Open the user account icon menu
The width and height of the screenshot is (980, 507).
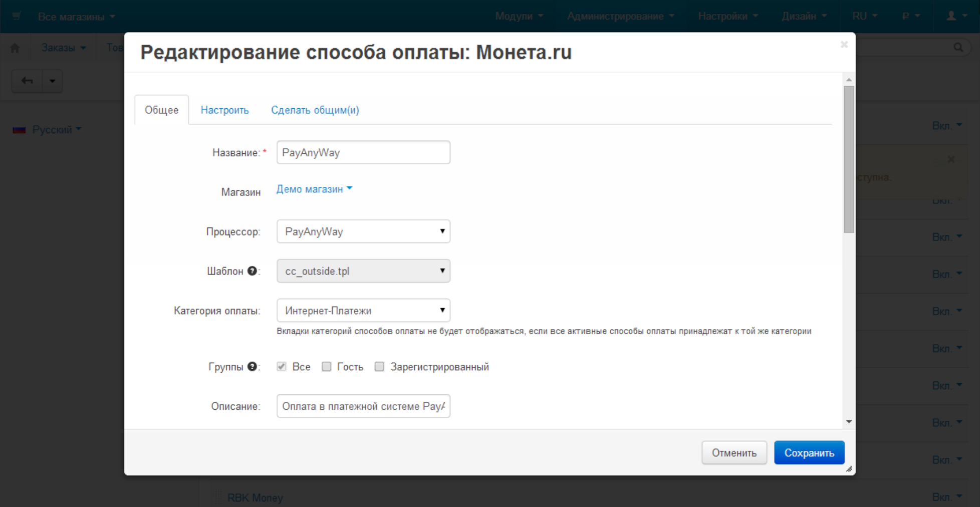pyautogui.click(x=956, y=16)
